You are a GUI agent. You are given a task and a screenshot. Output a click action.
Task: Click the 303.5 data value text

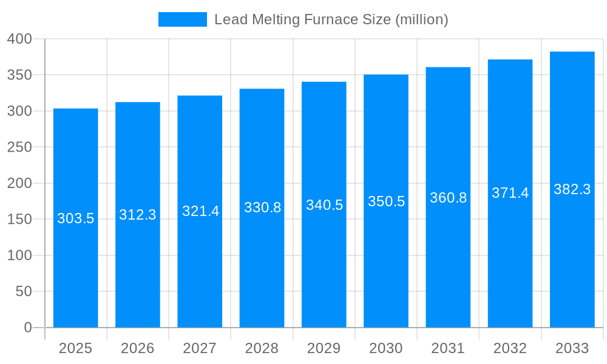pos(75,219)
